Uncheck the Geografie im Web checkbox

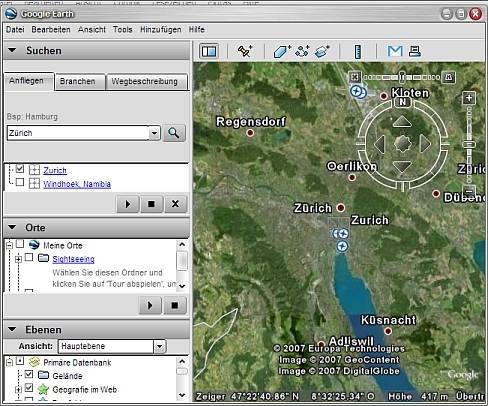(29, 388)
